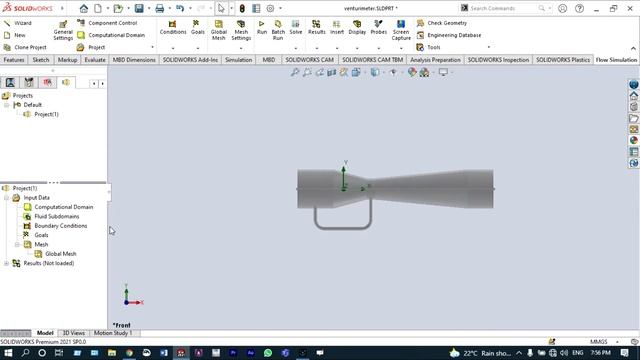Click the Print icon
Image resolution: width=640 pixels, height=360 pixels.
[x=160, y=8]
